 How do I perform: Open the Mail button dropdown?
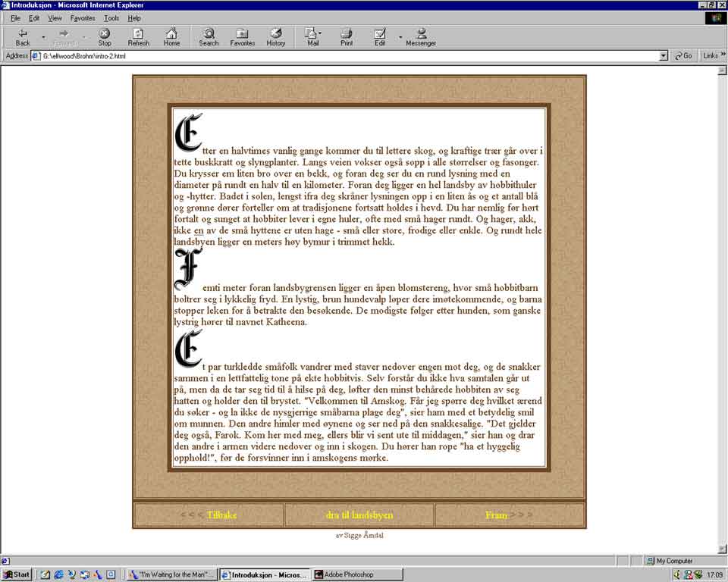click(x=320, y=33)
